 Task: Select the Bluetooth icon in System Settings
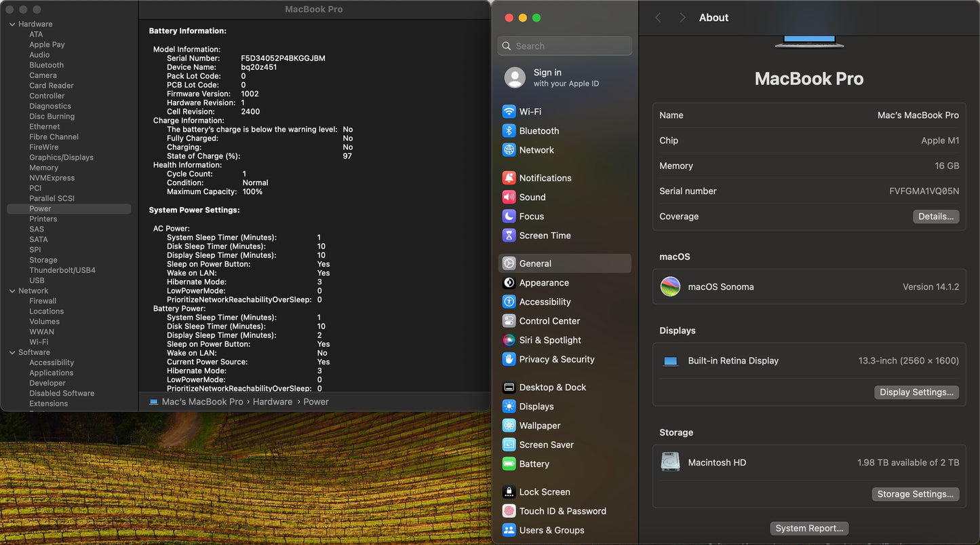(509, 130)
